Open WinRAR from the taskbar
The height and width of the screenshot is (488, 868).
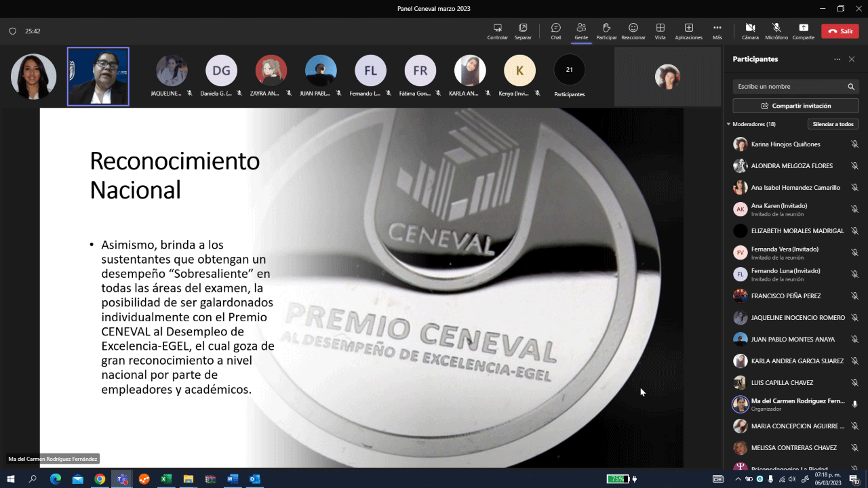(x=210, y=479)
